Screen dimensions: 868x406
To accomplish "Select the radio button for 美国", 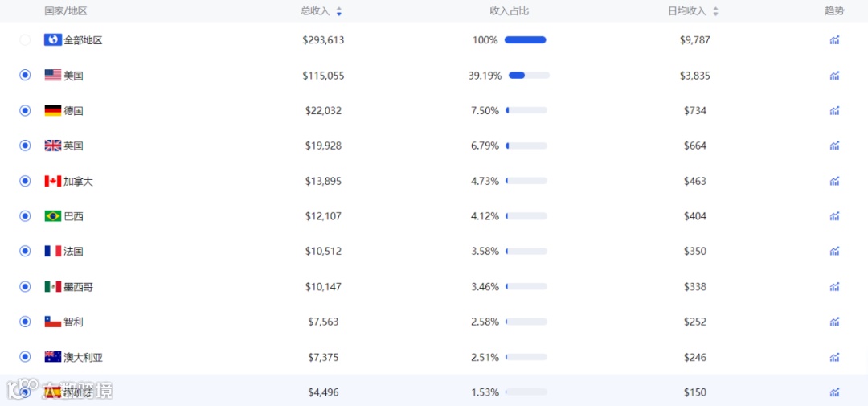I will coord(25,75).
